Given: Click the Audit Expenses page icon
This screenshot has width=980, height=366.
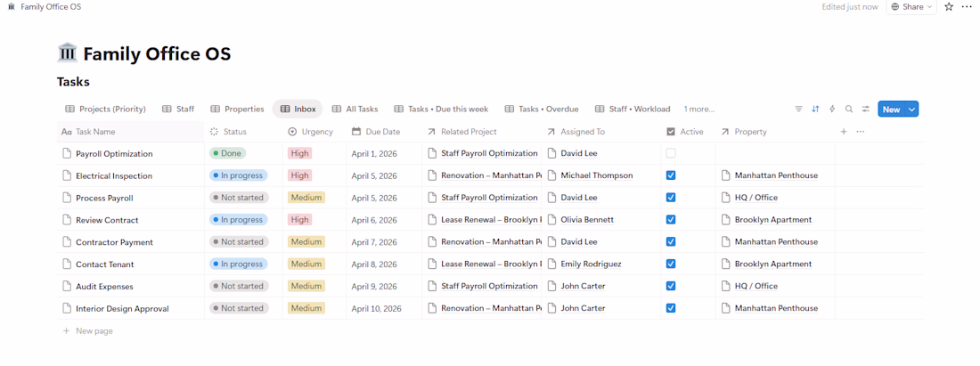Looking at the screenshot, I should (67, 286).
